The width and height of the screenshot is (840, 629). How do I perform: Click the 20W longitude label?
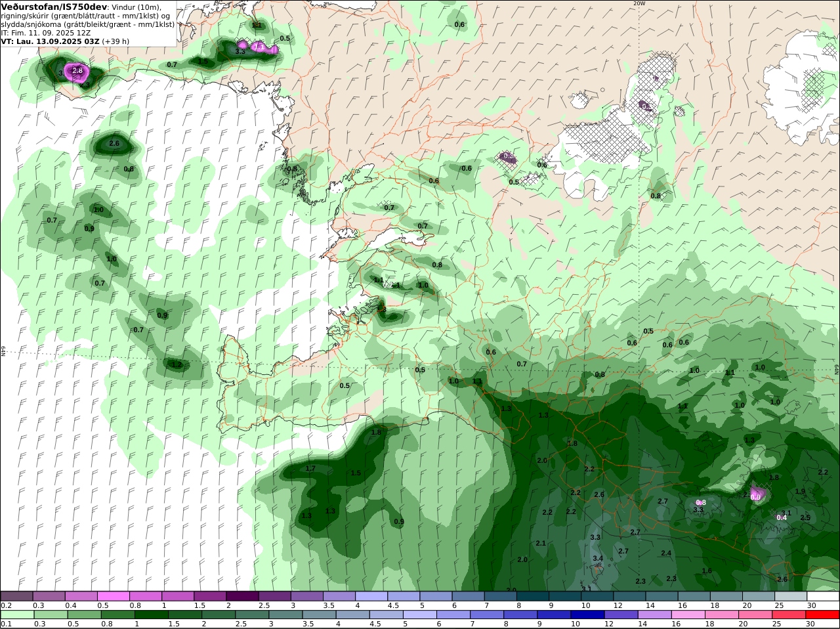point(639,3)
